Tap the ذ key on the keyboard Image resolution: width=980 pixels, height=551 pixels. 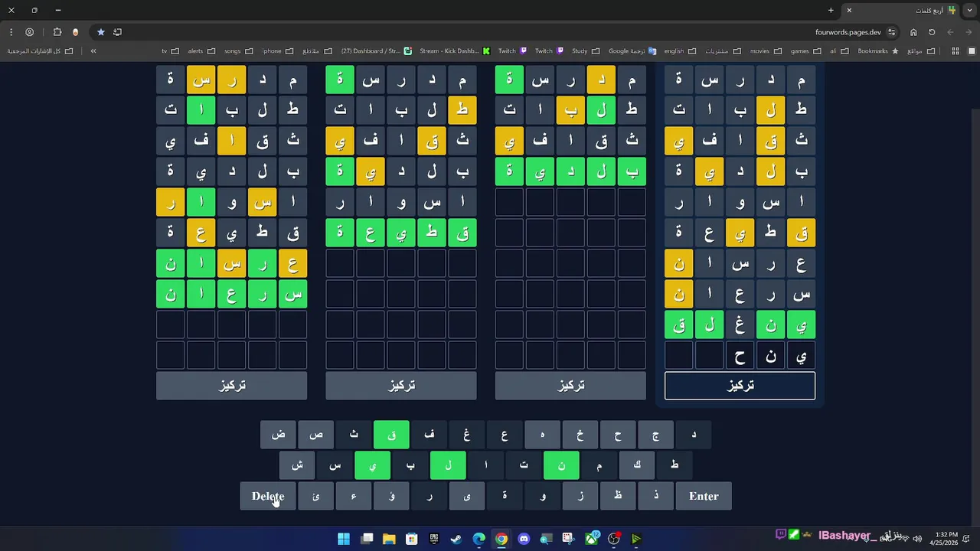click(655, 496)
